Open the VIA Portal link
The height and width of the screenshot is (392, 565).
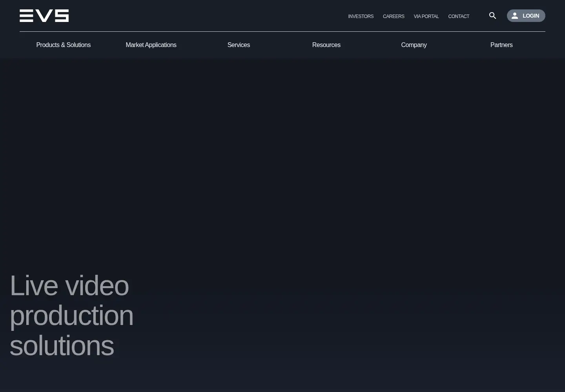pos(426,16)
